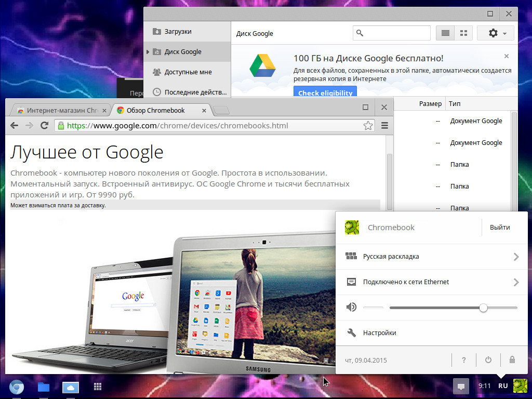Click the browser page vertical scrollbar
The width and height of the screenshot is (532, 399).
390,181
